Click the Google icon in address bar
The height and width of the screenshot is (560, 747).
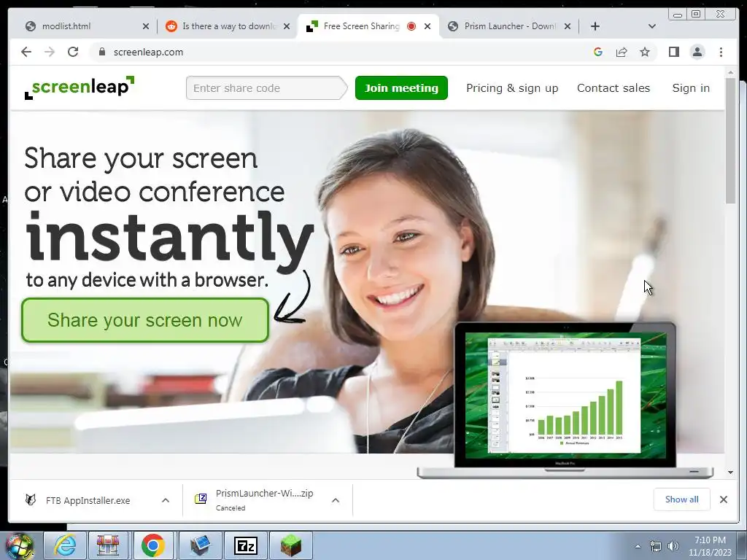[598, 52]
